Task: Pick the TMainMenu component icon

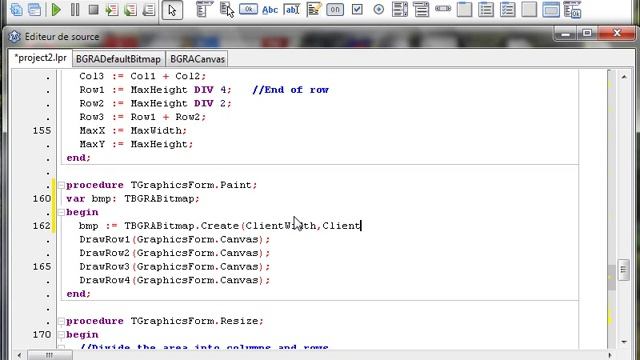Action: tap(204, 9)
